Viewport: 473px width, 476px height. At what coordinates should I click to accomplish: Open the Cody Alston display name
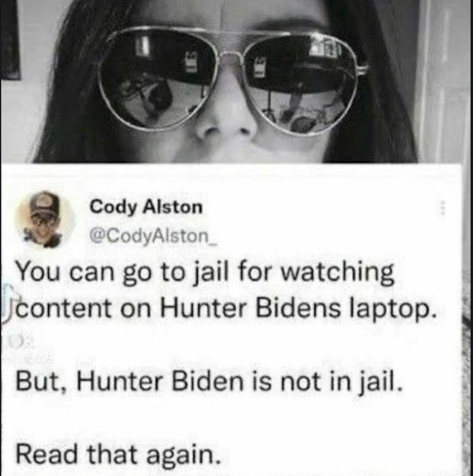pyautogui.click(x=146, y=207)
